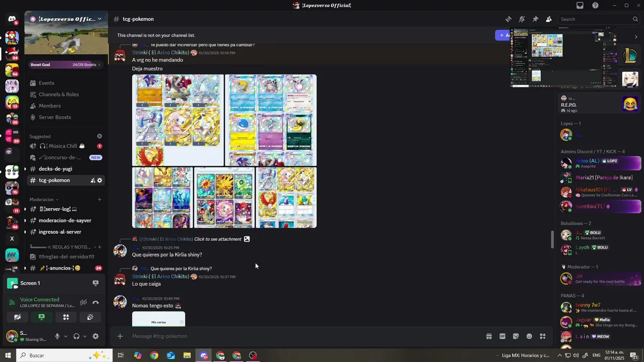Open the server name dropdown menu
The height and width of the screenshot is (362, 644).
(x=66, y=19)
